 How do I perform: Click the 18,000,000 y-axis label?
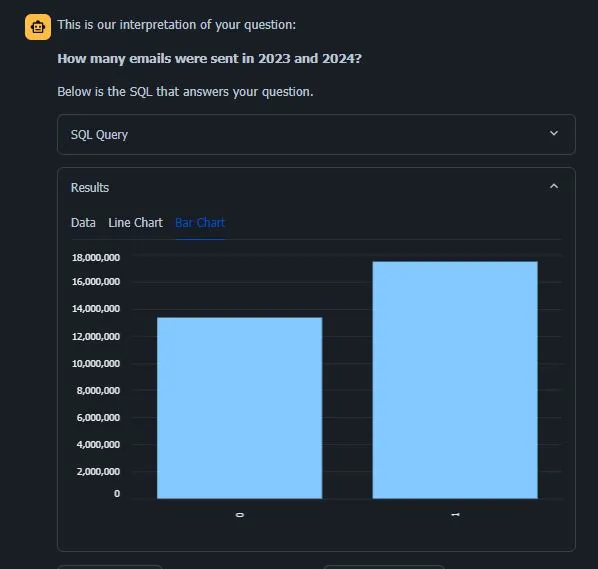pyautogui.click(x=96, y=257)
